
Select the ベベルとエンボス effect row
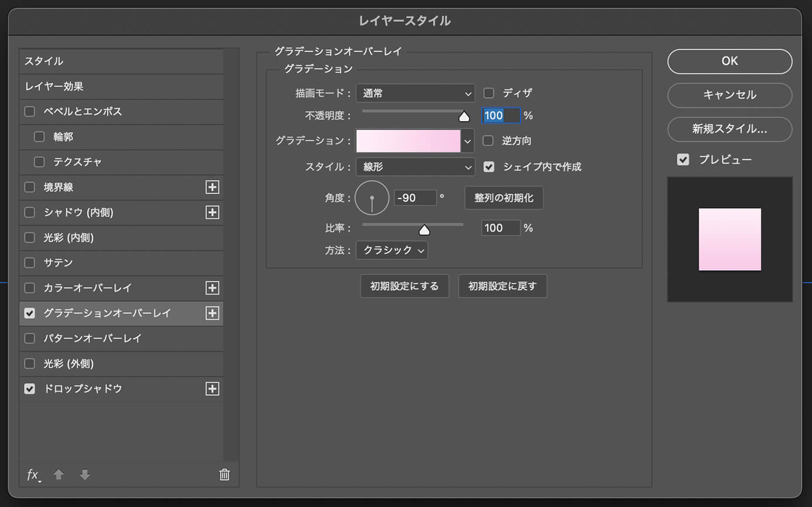(121, 111)
